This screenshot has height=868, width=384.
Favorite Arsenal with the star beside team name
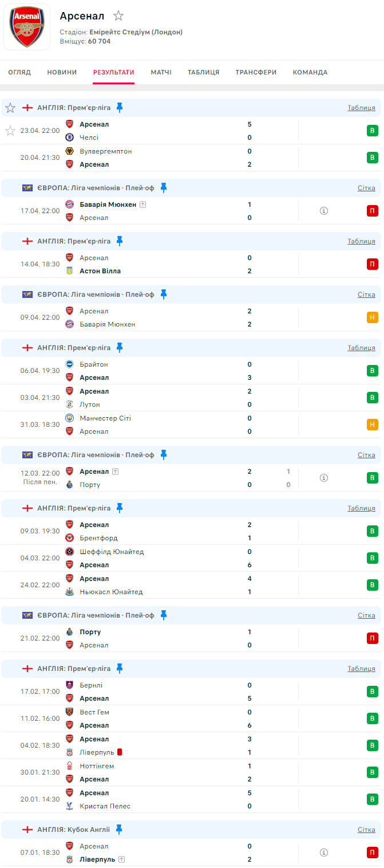pyautogui.click(x=118, y=16)
